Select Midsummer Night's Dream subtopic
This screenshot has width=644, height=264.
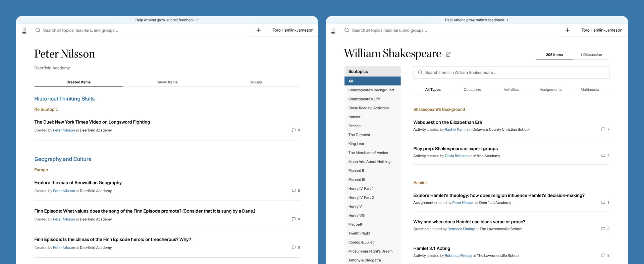372,251
